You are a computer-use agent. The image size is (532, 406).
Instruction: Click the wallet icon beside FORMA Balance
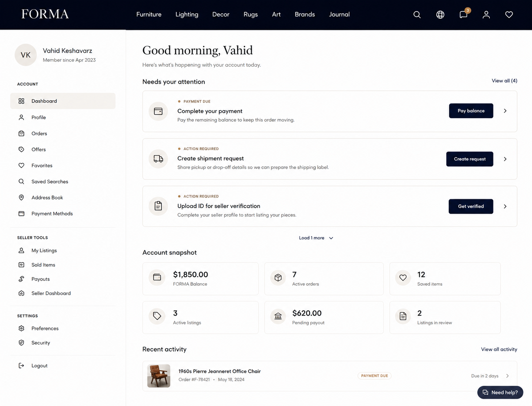157,277
